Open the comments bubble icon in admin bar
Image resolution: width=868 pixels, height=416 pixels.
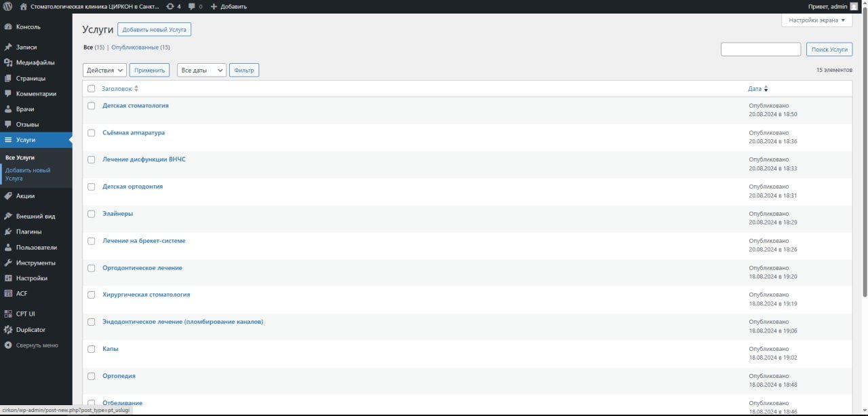[x=192, y=6]
